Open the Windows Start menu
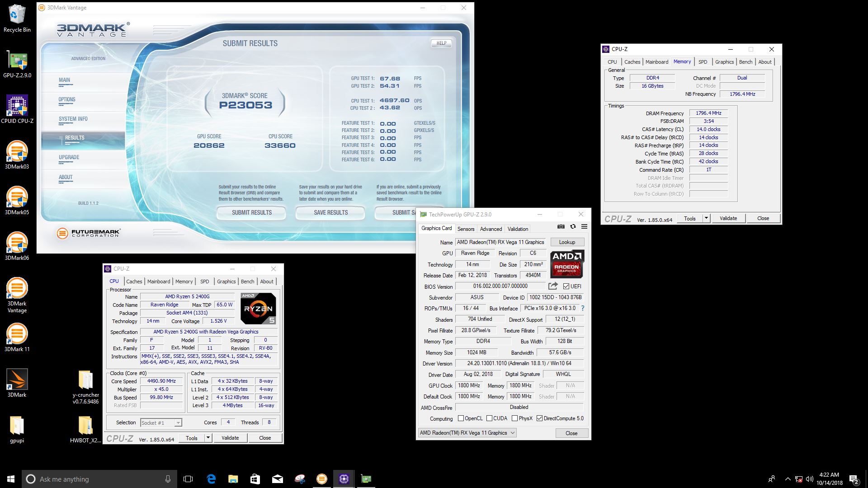 point(11,479)
